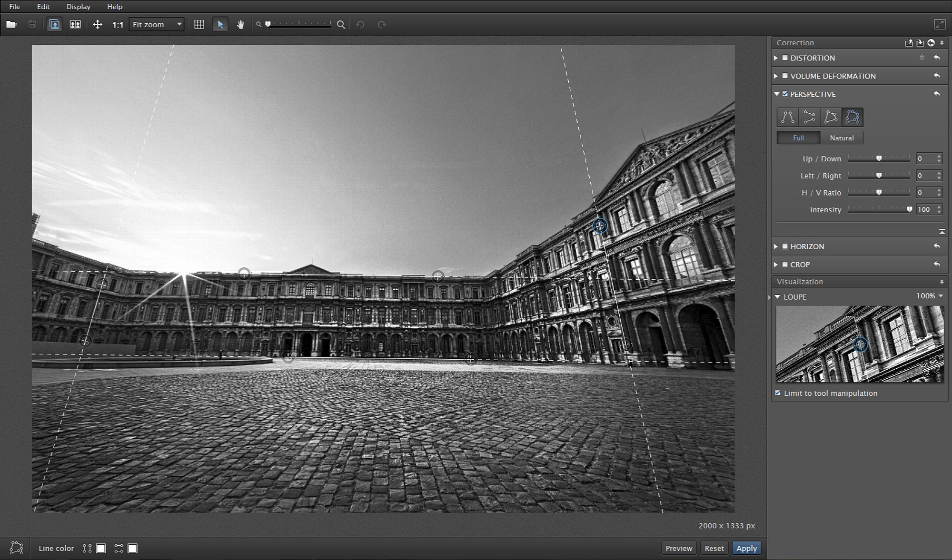Click the Left / Right slider

(x=879, y=176)
